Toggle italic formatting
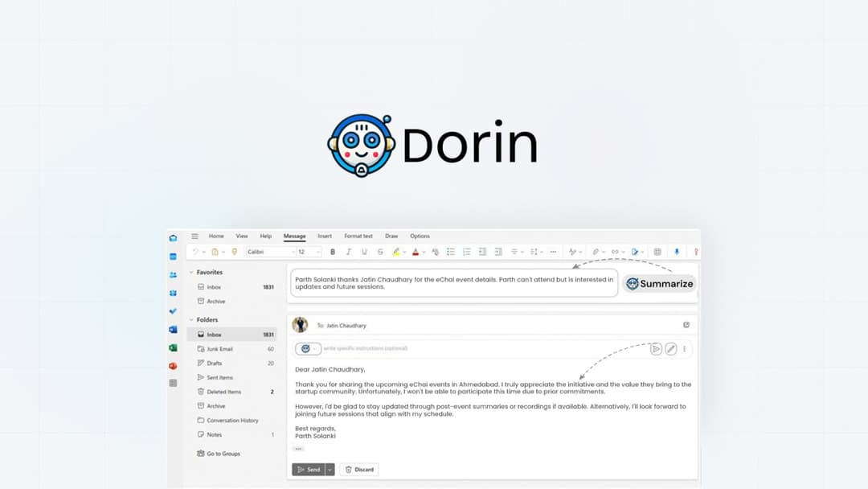This screenshot has width=868, height=489. (348, 251)
